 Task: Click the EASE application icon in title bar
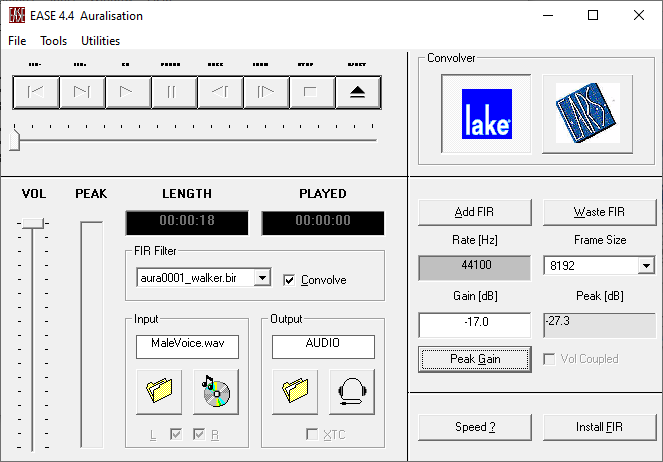pyautogui.click(x=17, y=16)
